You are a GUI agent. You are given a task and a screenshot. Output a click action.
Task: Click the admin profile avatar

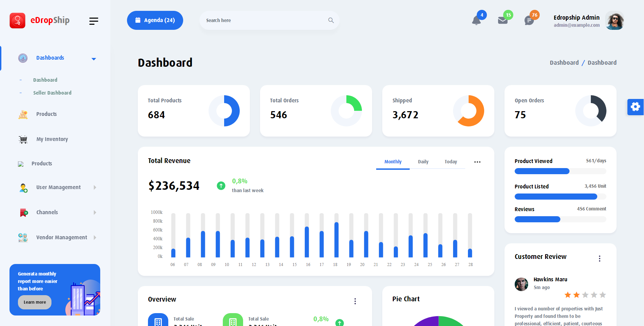click(615, 20)
